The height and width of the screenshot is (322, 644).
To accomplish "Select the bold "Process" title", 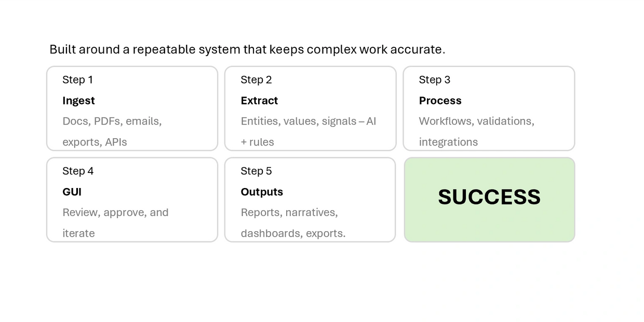I will 440,100.
